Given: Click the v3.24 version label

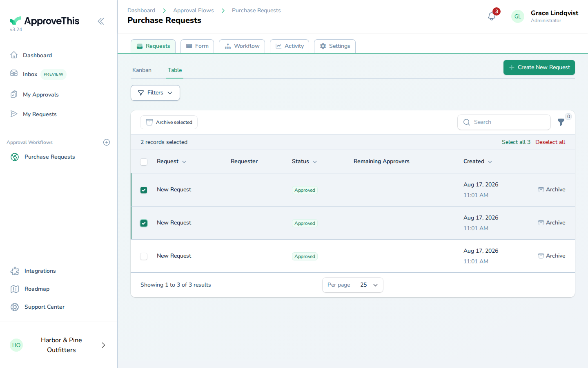Looking at the screenshot, I should pyautogui.click(x=16, y=29).
